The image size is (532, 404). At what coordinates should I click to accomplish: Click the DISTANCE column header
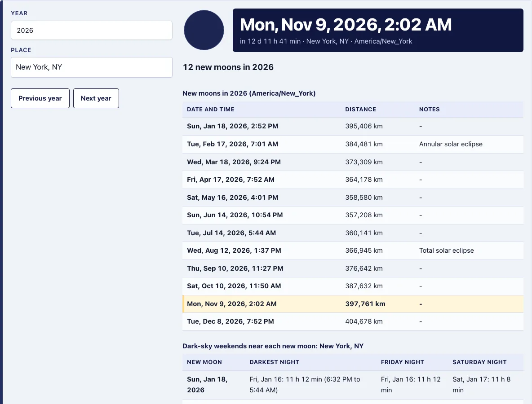click(x=360, y=110)
